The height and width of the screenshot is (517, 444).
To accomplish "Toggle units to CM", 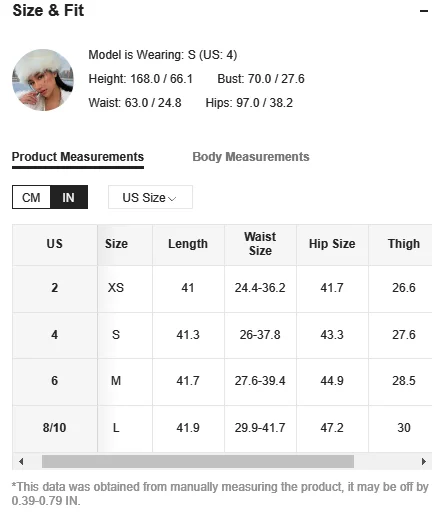I will [31, 197].
